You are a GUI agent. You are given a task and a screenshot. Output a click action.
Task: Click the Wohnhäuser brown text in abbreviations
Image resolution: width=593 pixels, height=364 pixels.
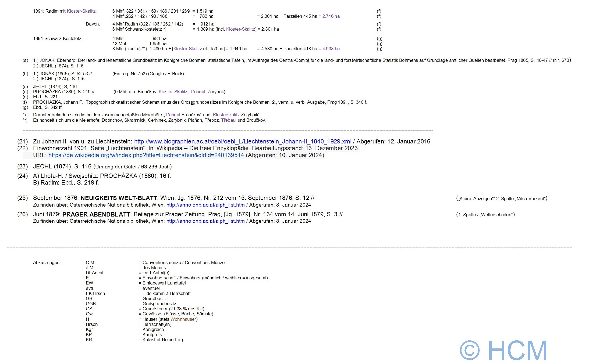tap(183, 319)
